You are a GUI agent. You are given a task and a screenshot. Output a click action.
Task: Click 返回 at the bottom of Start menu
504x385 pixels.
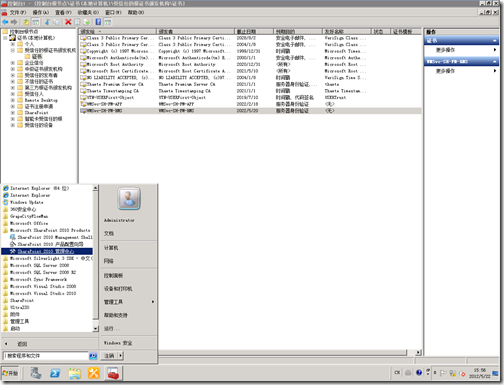(23, 344)
